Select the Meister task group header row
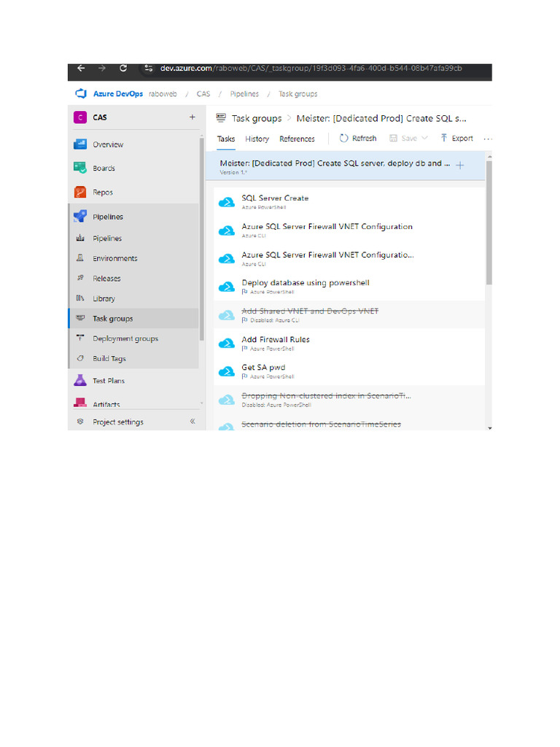 tap(346, 166)
